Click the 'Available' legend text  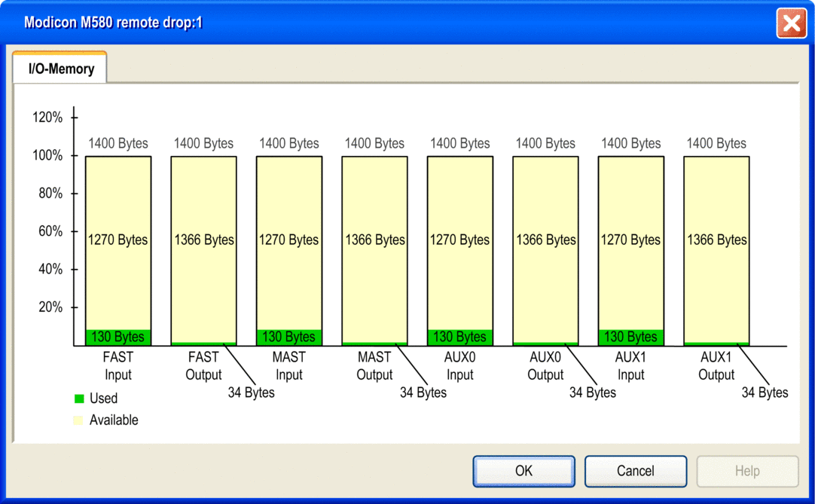pos(114,420)
